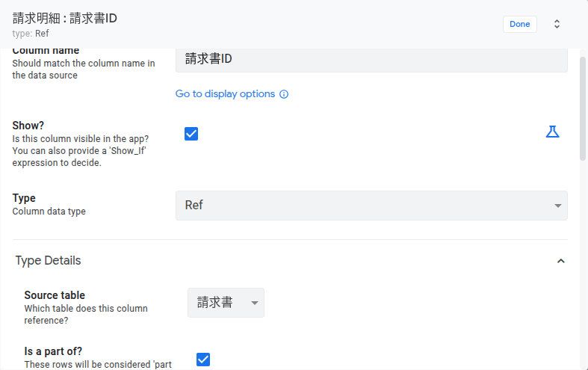
Task: Click the info icon beside display options
Action: pos(284,94)
